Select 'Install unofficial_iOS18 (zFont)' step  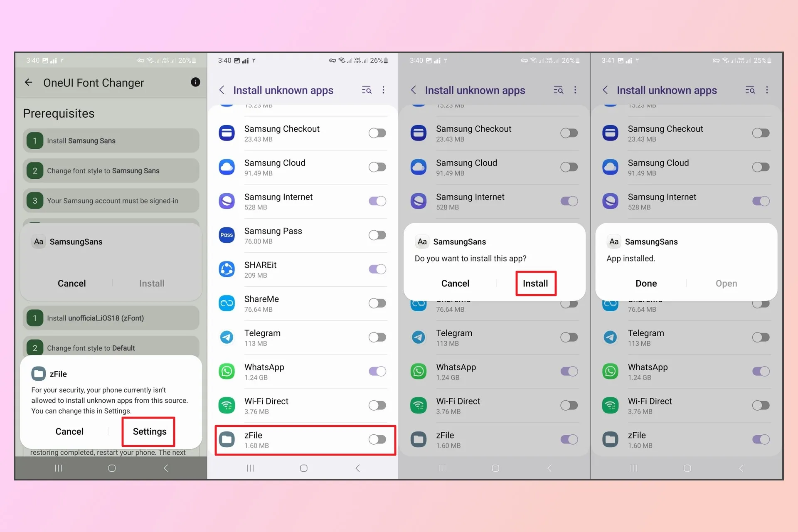coord(111,318)
